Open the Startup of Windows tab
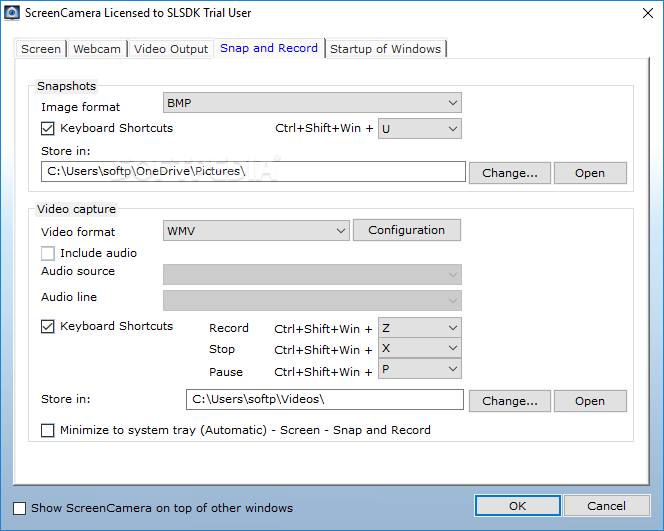 tap(385, 49)
